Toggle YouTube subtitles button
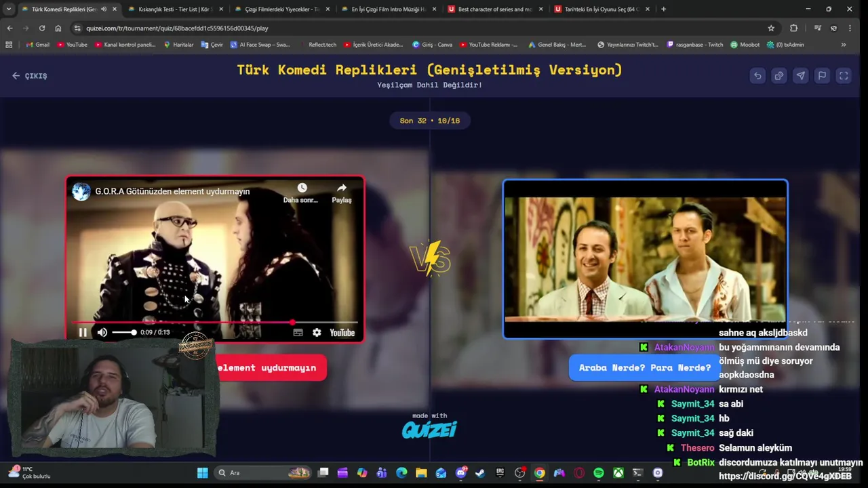Screen dimensions: 868x488 (x=298, y=332)
